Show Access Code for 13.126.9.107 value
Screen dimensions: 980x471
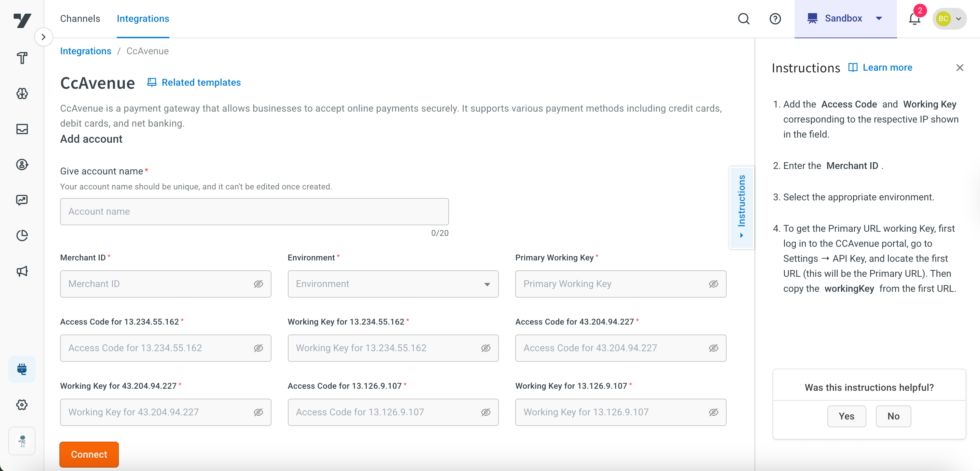pyautogui.click(x=486, y=412)
